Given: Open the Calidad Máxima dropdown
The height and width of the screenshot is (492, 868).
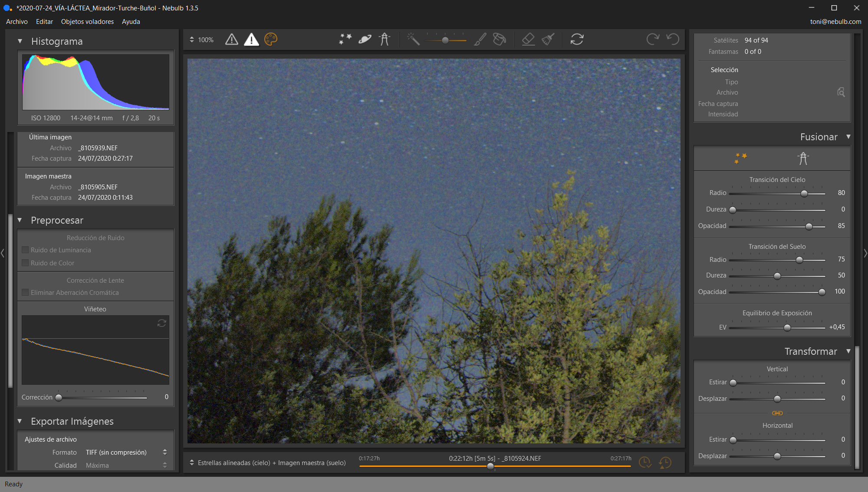Looking at the screenshot, I should tap(126, 465).
